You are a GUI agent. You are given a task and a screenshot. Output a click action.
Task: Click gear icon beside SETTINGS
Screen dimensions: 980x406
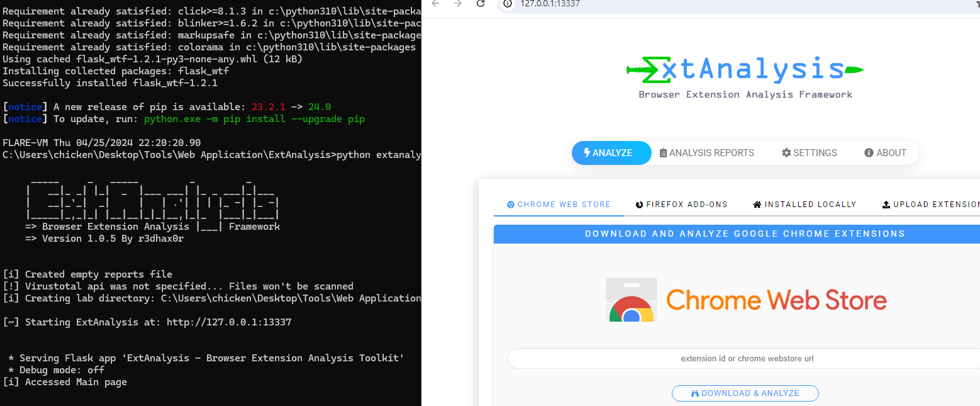point(786,153)
